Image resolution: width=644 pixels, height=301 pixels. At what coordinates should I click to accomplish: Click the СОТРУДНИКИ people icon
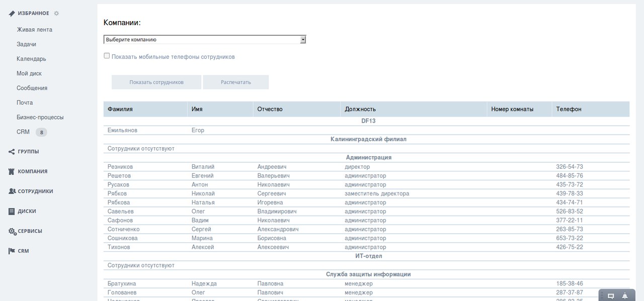point(12,191)
